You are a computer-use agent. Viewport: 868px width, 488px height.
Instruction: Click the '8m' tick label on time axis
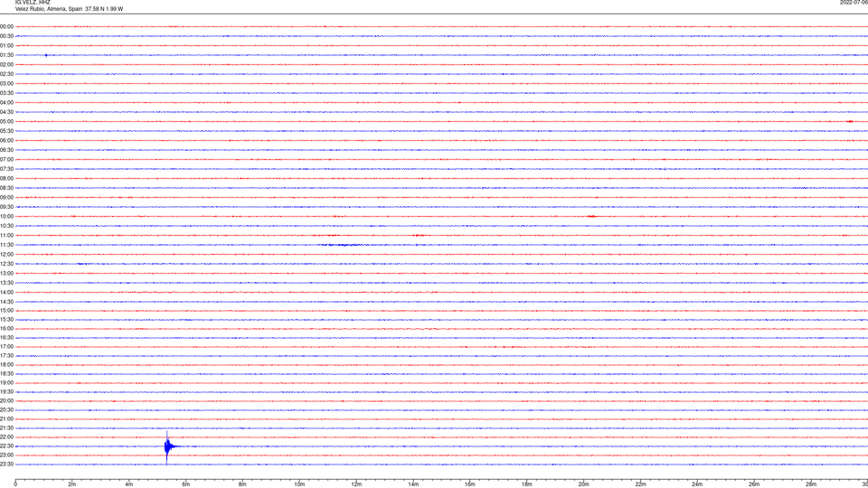coord(242,484)
